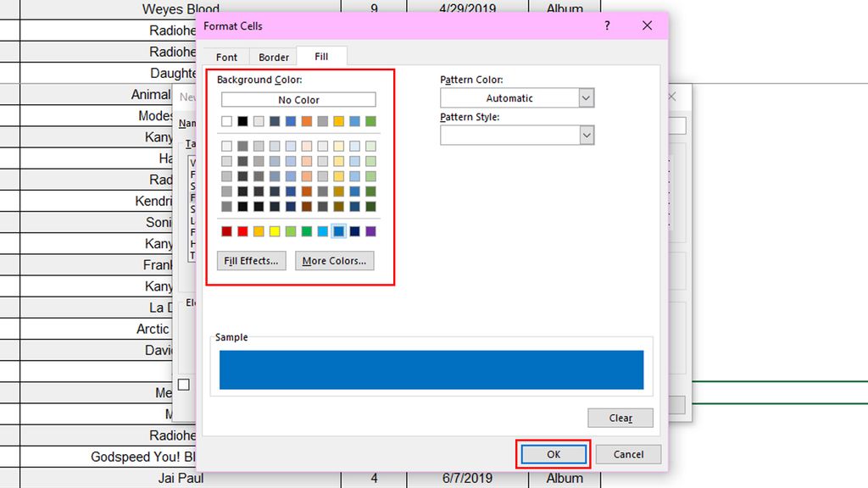This screenshot has height=488, width=868.
Task: Choose the white background color swatch
Action: tap(226, 120)
